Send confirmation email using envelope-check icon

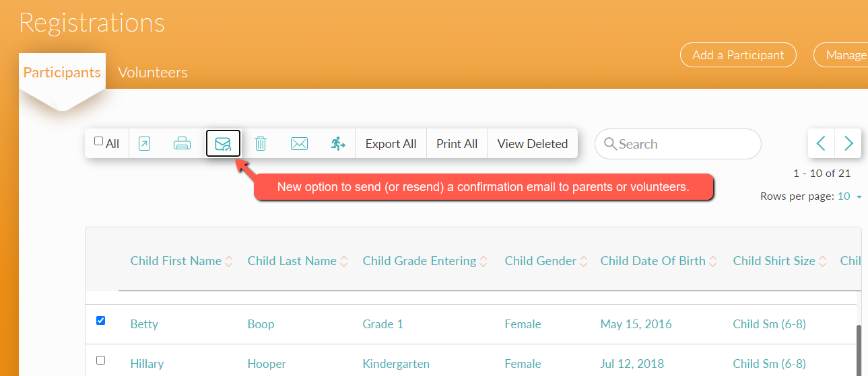[223, 143]
